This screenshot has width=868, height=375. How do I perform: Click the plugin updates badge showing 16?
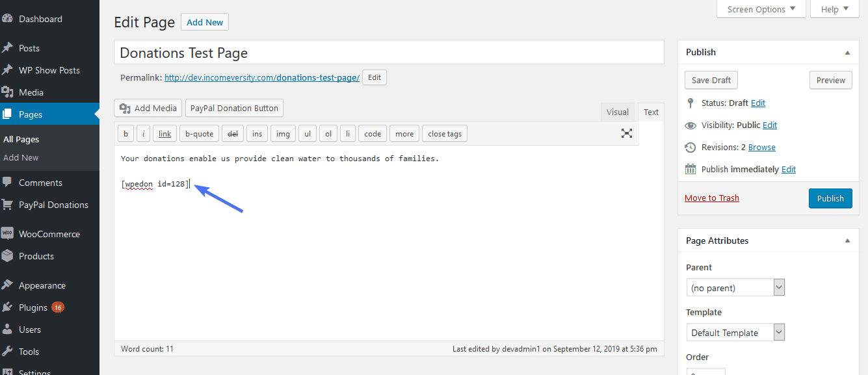[58, 307]
